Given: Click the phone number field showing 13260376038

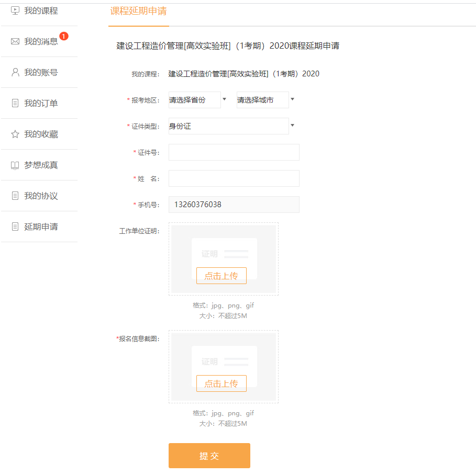Looking at the screenshot, I should (234, 204).
